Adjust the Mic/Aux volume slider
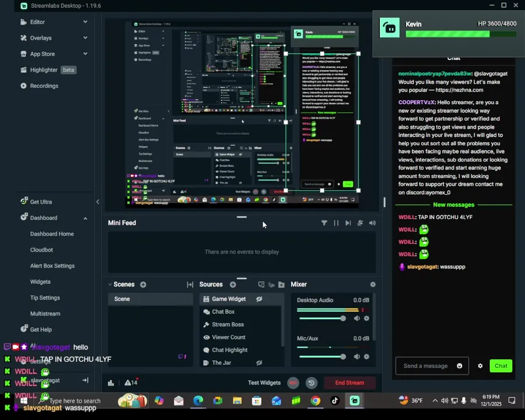525x420 pixels. pos(323,356)
